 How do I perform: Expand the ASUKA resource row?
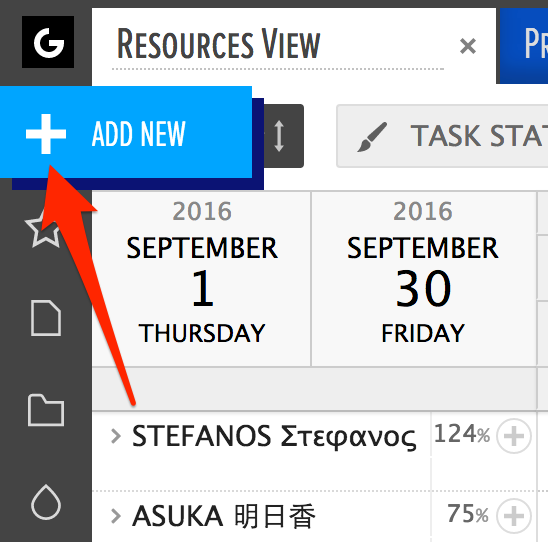(116, 516)
